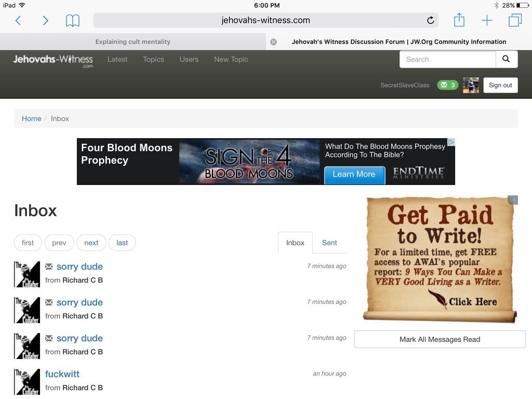This screenshot has width=532, height=399.
Task: Open the fuckwitt message
Action: click(x=62, y=374)
